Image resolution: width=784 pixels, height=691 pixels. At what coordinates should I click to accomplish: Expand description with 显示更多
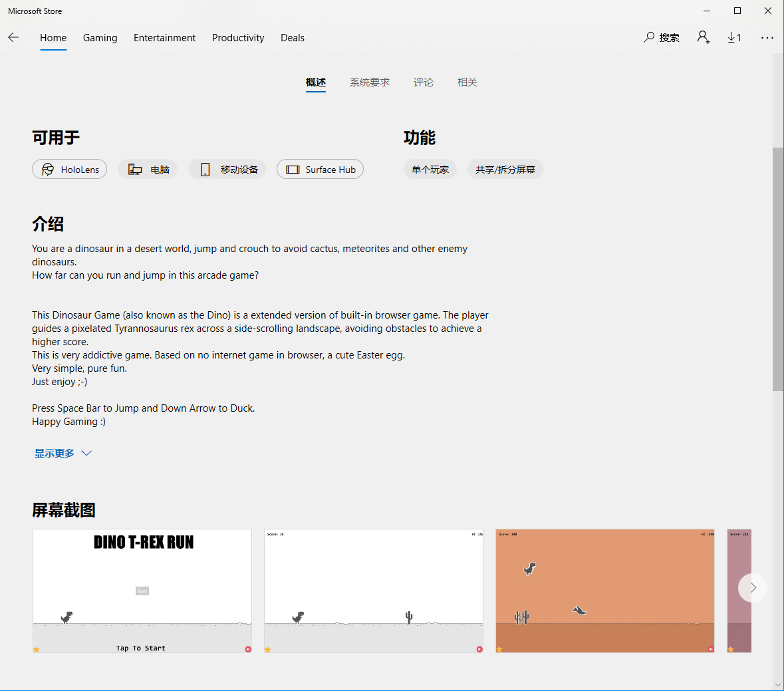[63, 453]
